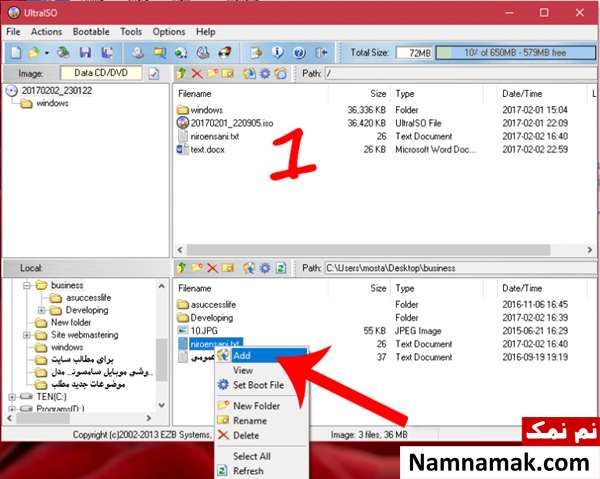Click the gear icon in Image toolbar
The width and height of the screenshot is (600, 479).
[x=265, y=73]
